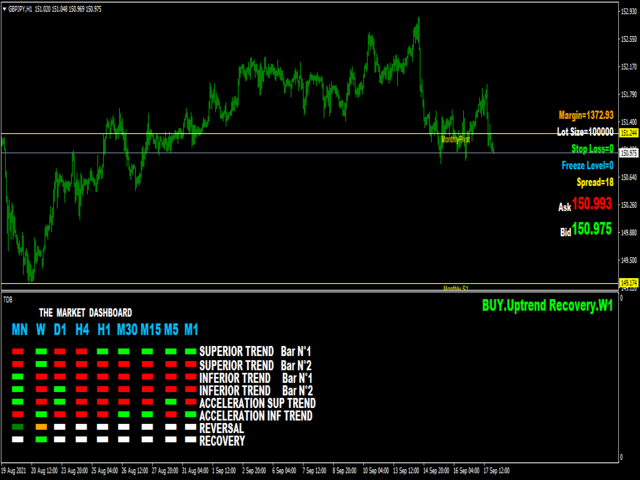This screenshot has height=480, width=640.
Task: Click the green D1 square in INFERIOR TREND Bar N°2 row
Action: [60, 389]
